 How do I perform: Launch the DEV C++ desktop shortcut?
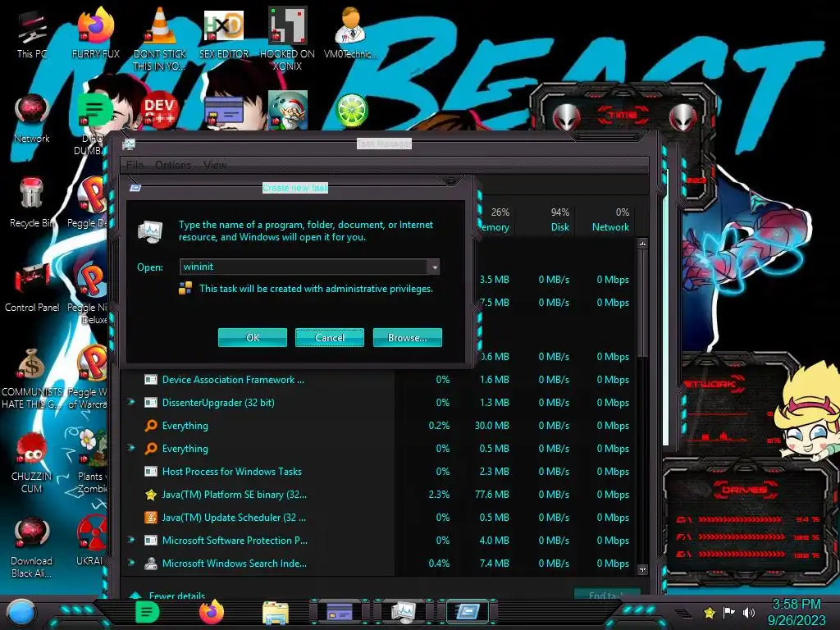coord(160,112)
